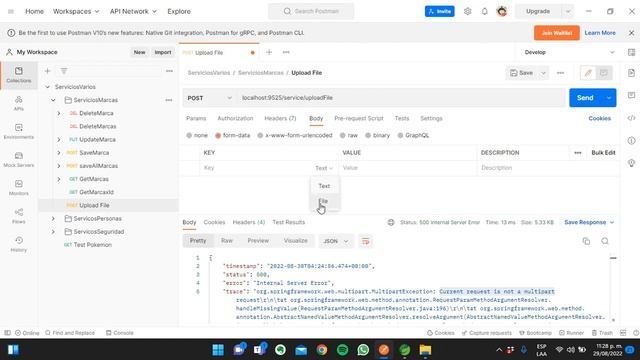
Task: Open the JSON format dropdown
Action: coord(336,241)
